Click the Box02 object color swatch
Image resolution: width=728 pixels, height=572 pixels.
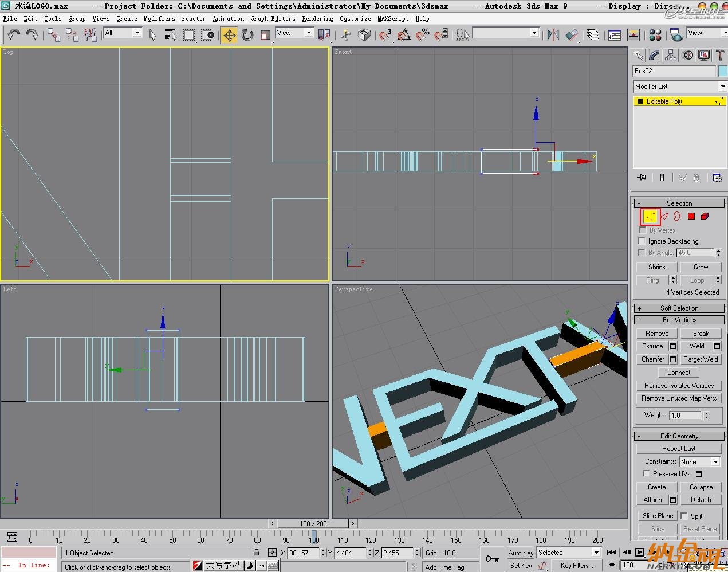(722, 71)
